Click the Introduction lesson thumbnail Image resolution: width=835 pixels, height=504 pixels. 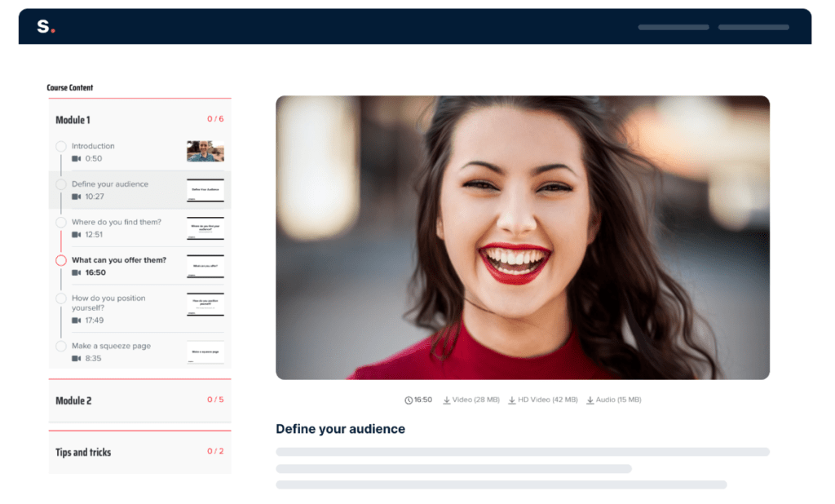pyautogui.click(x=205, y=152)
